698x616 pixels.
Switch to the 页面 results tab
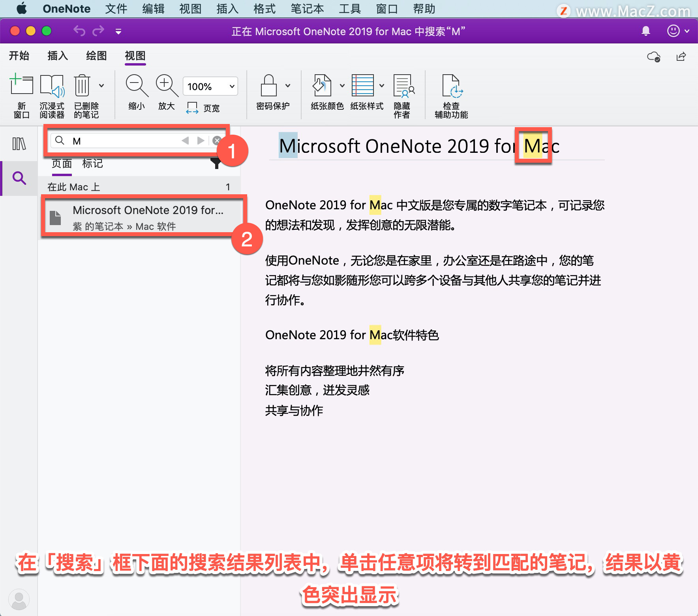click(62, 163)
